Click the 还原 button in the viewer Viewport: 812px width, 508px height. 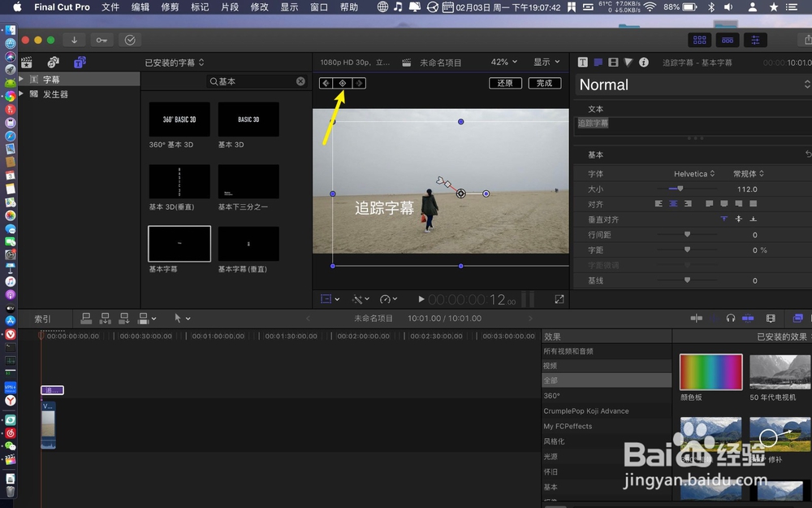tap(505, 82)
